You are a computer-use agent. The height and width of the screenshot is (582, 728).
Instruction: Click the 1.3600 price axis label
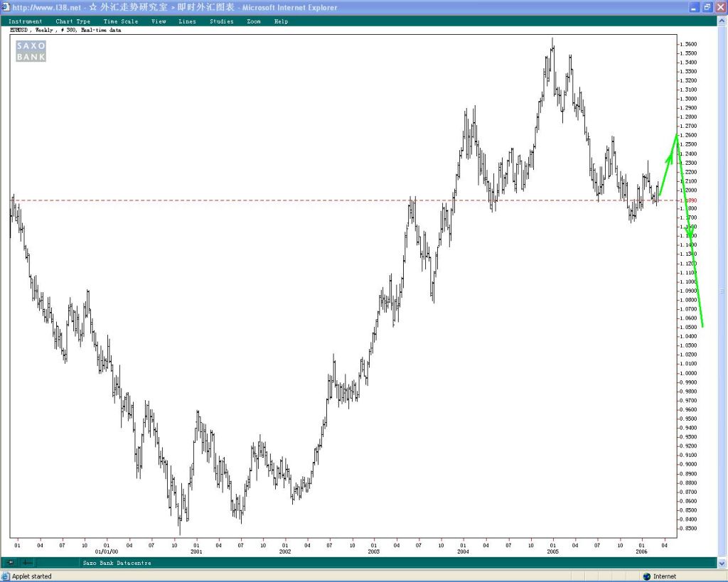(687, 44)
